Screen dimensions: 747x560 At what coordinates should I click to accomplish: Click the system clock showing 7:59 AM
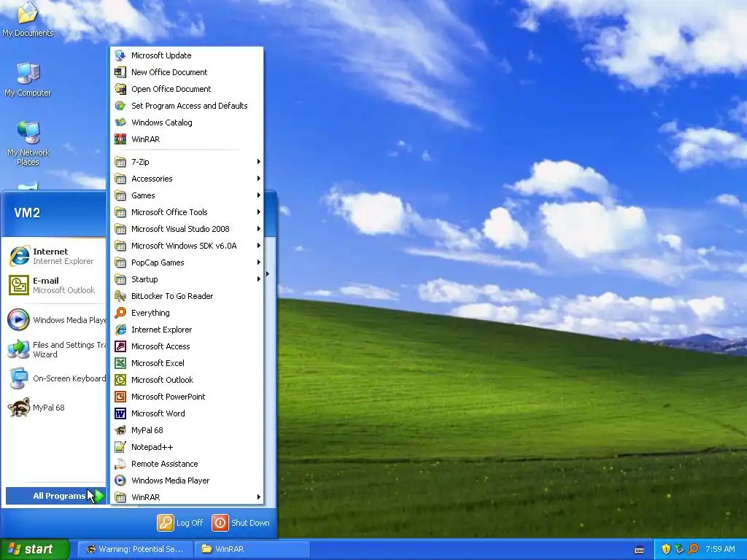[720, 549]
